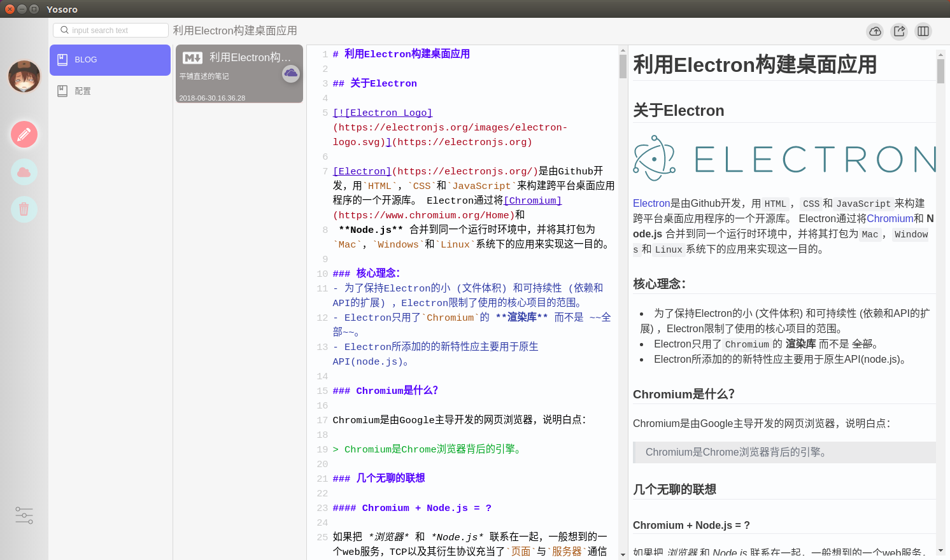950x560 pixels.
Task: Click preview heading Chromium是什么?
Action: (x=684, y=394)
